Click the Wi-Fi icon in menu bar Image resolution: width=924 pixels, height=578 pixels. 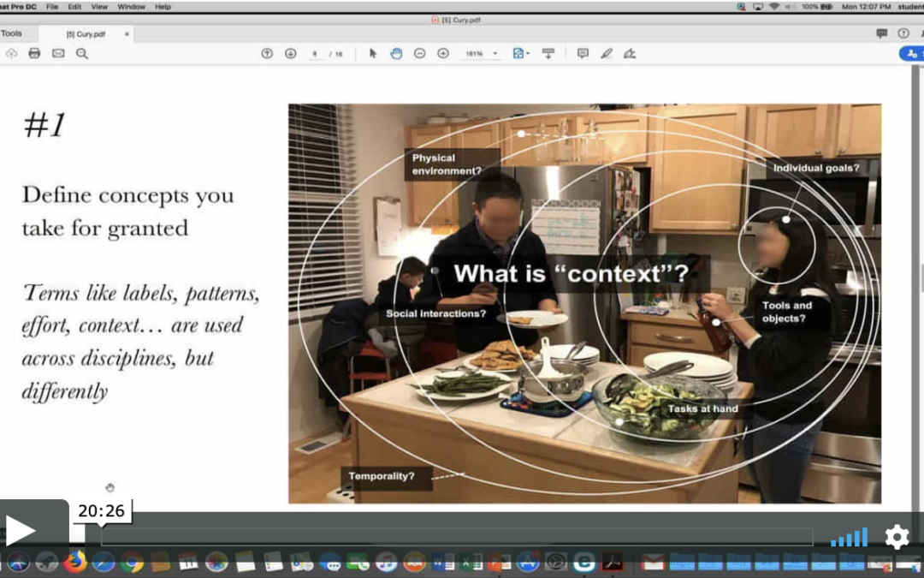773,7
